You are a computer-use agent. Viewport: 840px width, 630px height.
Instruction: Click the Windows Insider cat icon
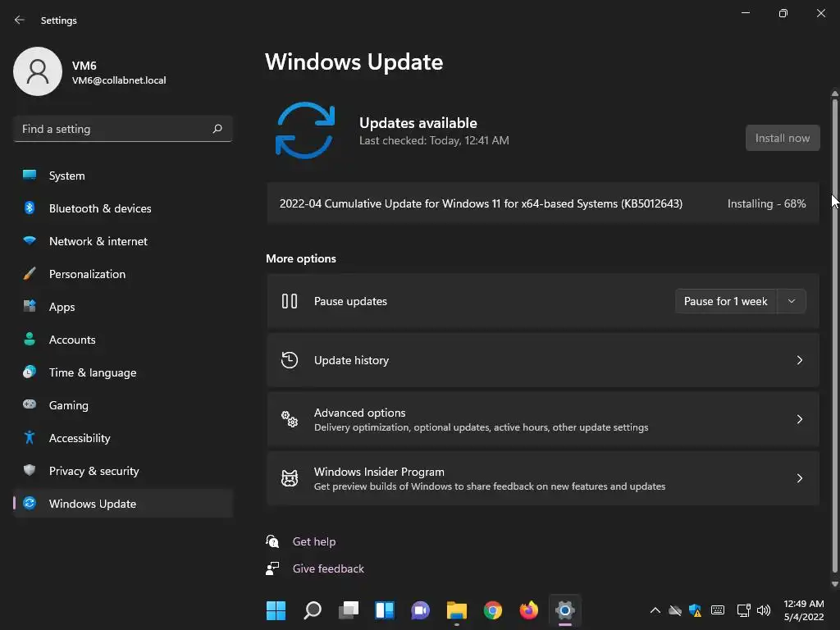tap(290, 478)
